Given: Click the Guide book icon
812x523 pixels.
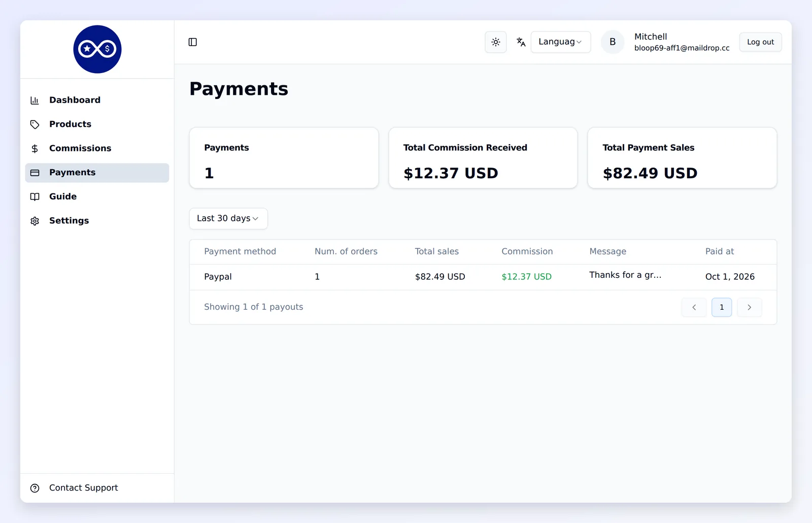Looking at the screenshot, I should click(x=35, y=197).
